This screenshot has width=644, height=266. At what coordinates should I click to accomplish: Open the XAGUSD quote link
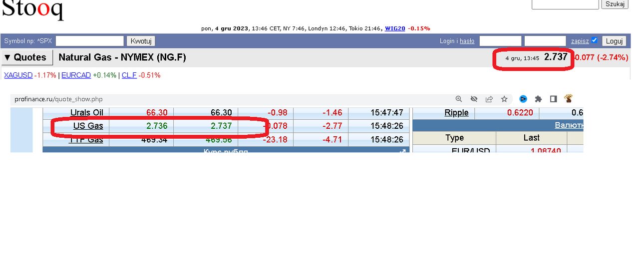pos(18,75)
